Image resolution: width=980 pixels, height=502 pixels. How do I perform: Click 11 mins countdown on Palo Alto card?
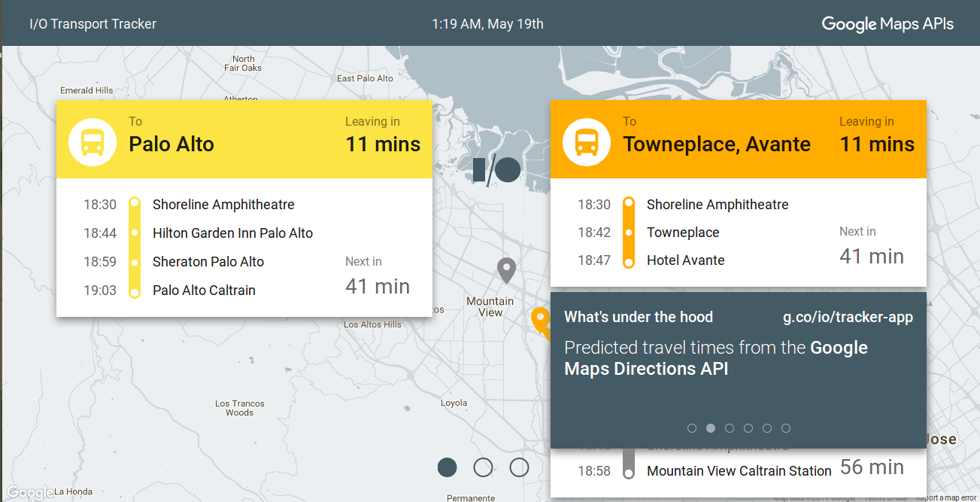coord(383,145)
